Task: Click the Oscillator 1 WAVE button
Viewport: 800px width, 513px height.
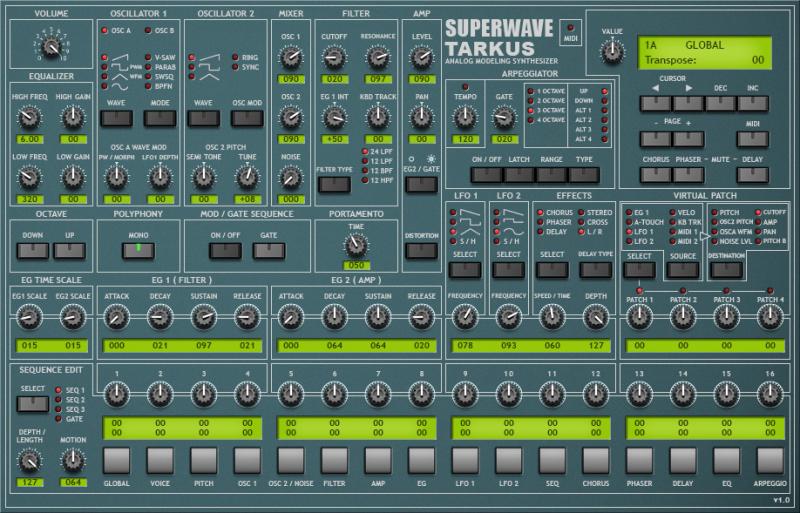Action: click(116, 118)
